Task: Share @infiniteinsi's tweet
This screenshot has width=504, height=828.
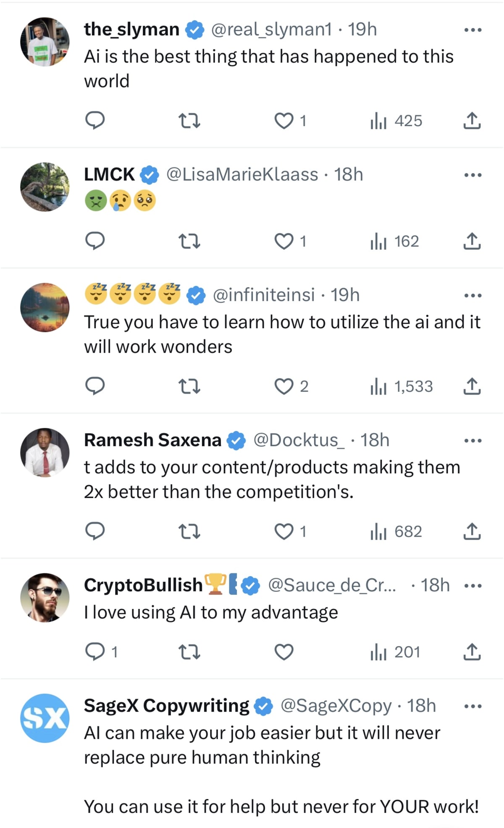Action: pyautogui.click(x=472, y=387)
